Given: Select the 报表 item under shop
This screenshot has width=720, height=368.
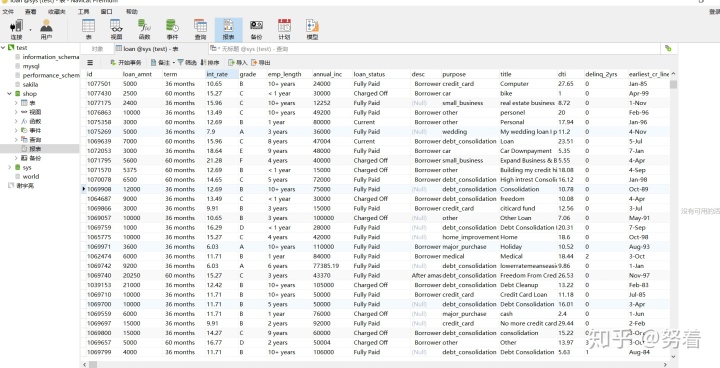Looking at the screenshot, I should pos(35,149).
